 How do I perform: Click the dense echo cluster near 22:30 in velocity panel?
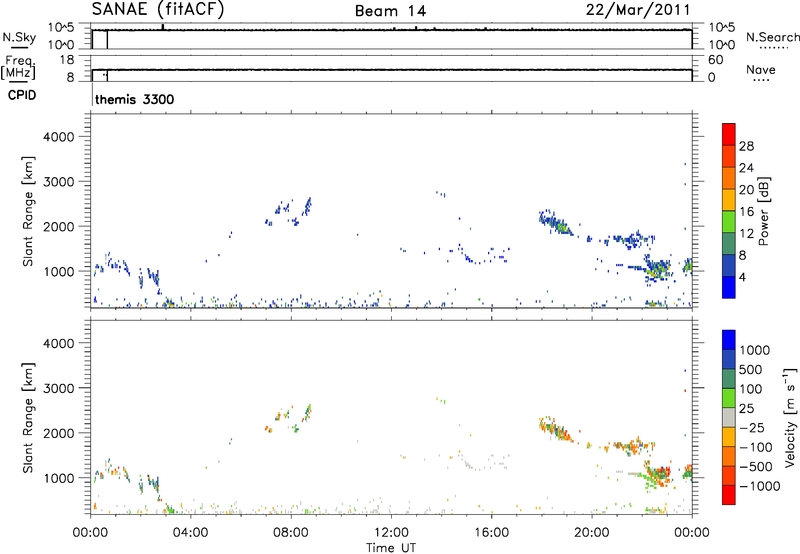657,475
